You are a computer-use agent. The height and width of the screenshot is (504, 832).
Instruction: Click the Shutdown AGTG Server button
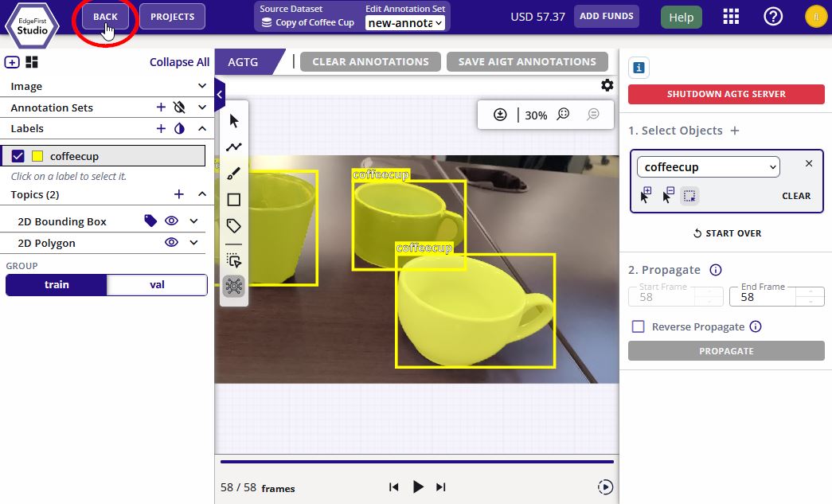tap(726, 94)
